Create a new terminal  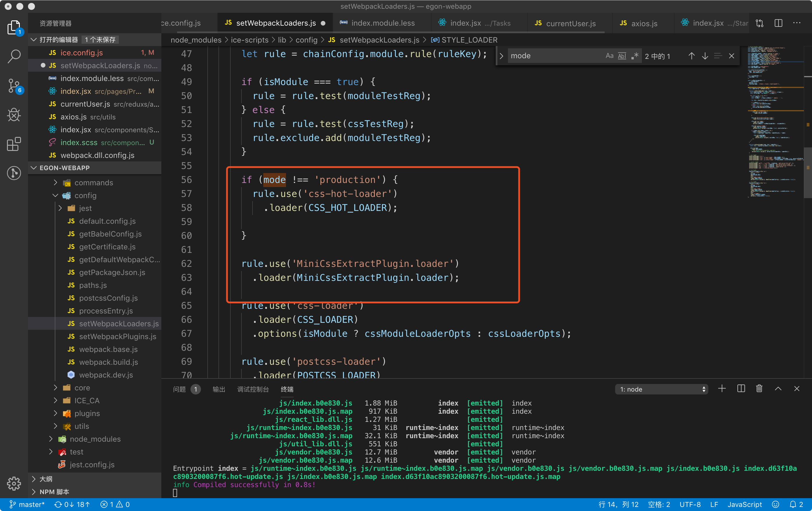[722, 389]
